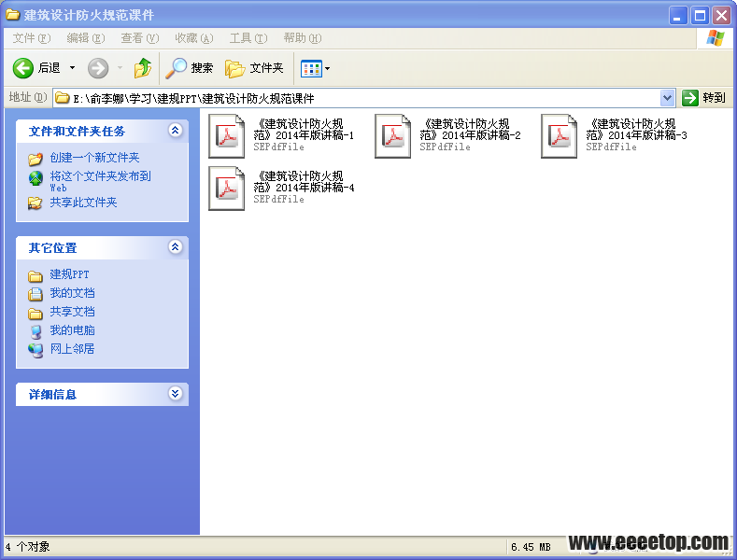This screenshot has height=560, width=737.
Task: Select the PDF icon for 讲稿-3
Action: pyautogui.click(x=559, y=136)
